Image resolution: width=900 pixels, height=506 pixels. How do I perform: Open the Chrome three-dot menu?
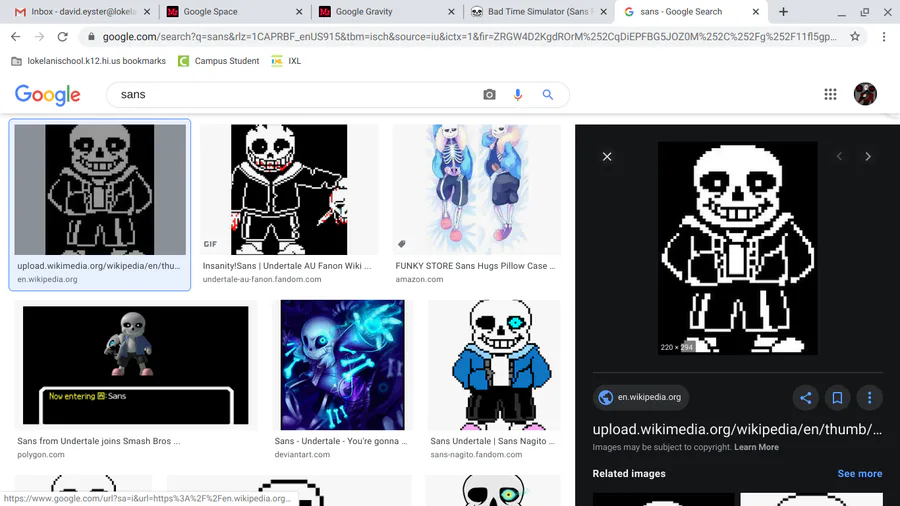pyautogui.click(x=884, y=37)
